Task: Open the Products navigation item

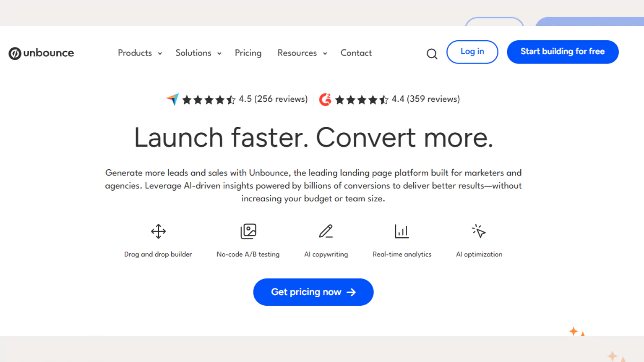Action: pos(135,53)
